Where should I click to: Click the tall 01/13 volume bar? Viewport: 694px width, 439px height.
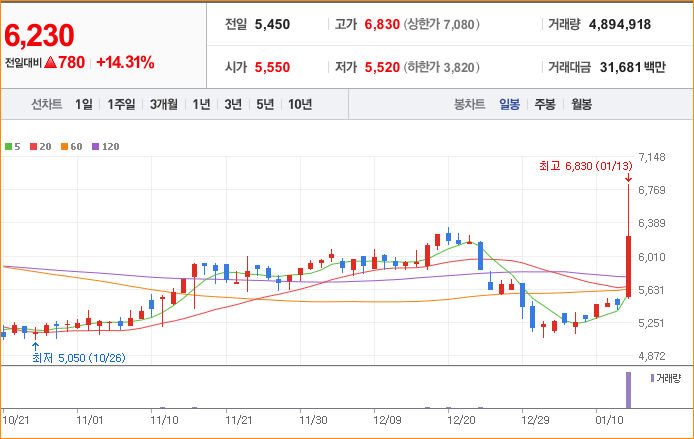(628, 390)
